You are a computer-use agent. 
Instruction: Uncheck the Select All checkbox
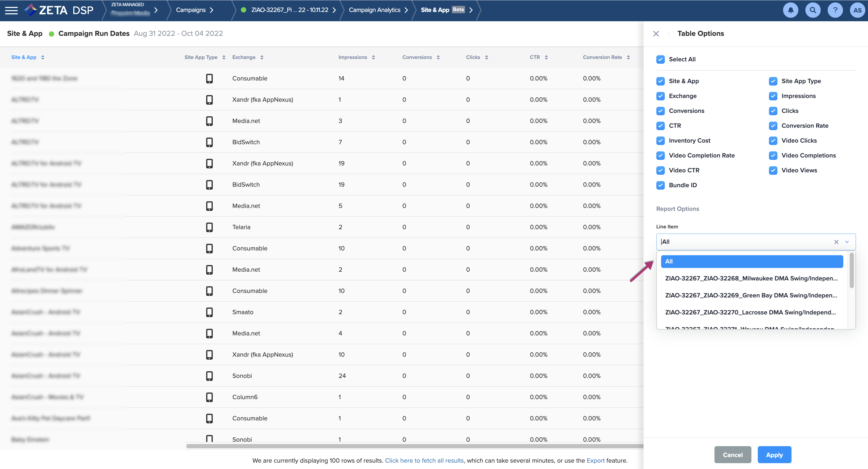pos(661,59)
